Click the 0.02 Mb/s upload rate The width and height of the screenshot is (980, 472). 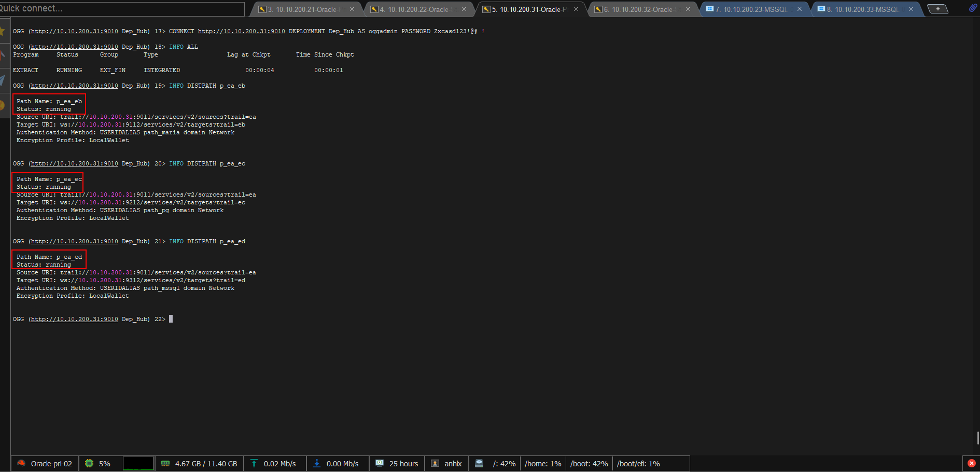pos(279,464)
